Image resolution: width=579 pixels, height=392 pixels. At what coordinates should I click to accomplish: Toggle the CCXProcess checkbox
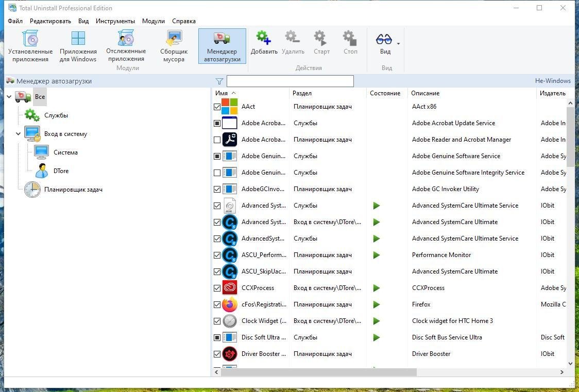217,288
